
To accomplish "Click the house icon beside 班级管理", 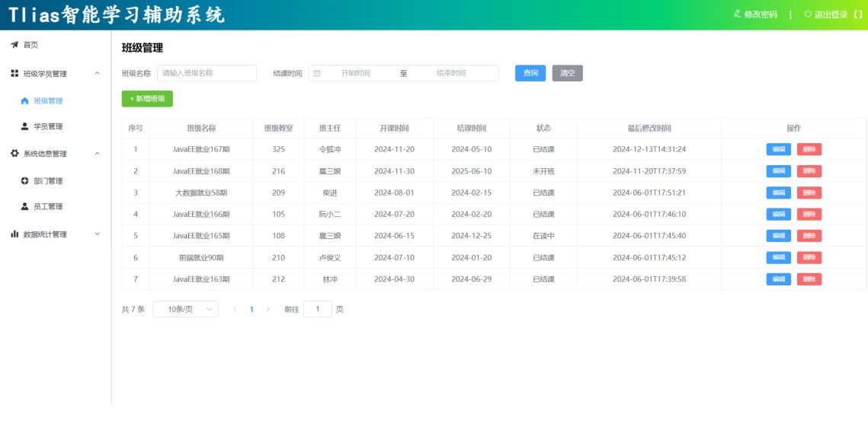I will coord(24,100).
